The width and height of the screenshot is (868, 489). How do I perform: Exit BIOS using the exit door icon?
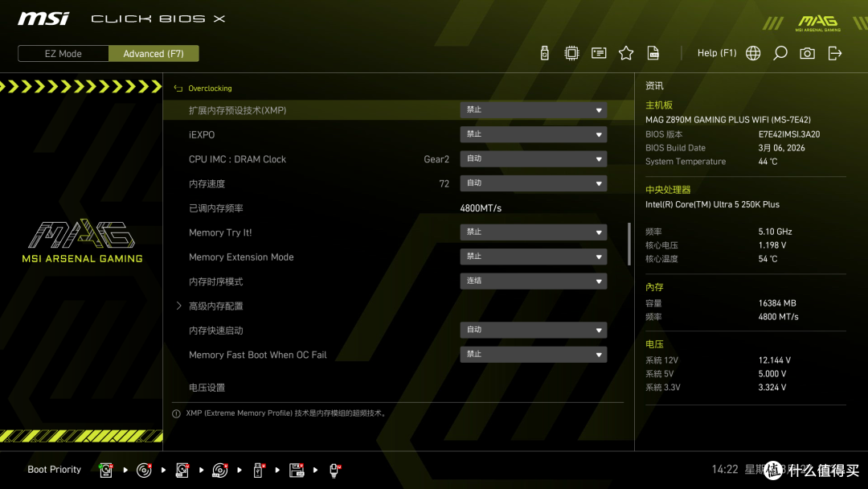click(x=835, y=53)
